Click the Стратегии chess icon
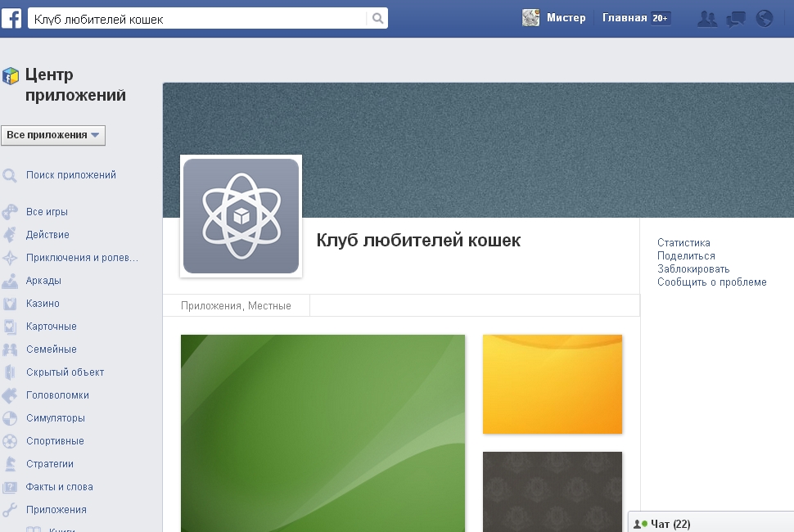The width and height of the screenshot is (794, 532). [10, 464]
